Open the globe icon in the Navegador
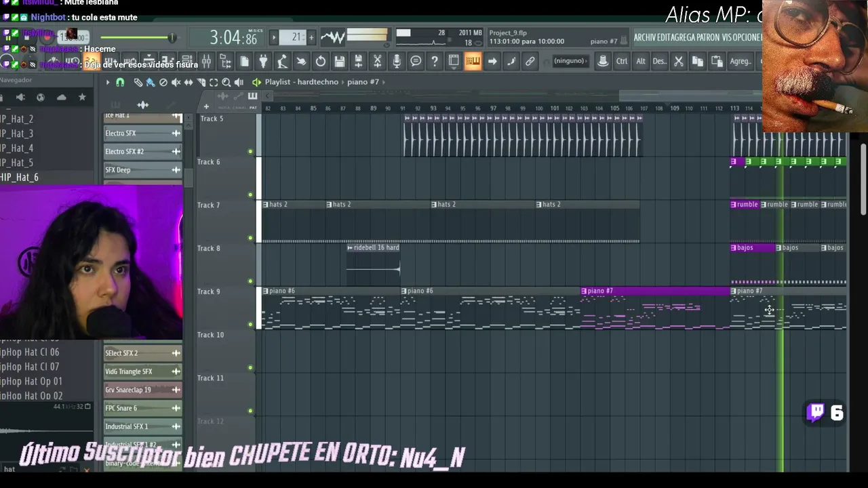This screenshot has height=488, width=868. (x=41, y=98)
